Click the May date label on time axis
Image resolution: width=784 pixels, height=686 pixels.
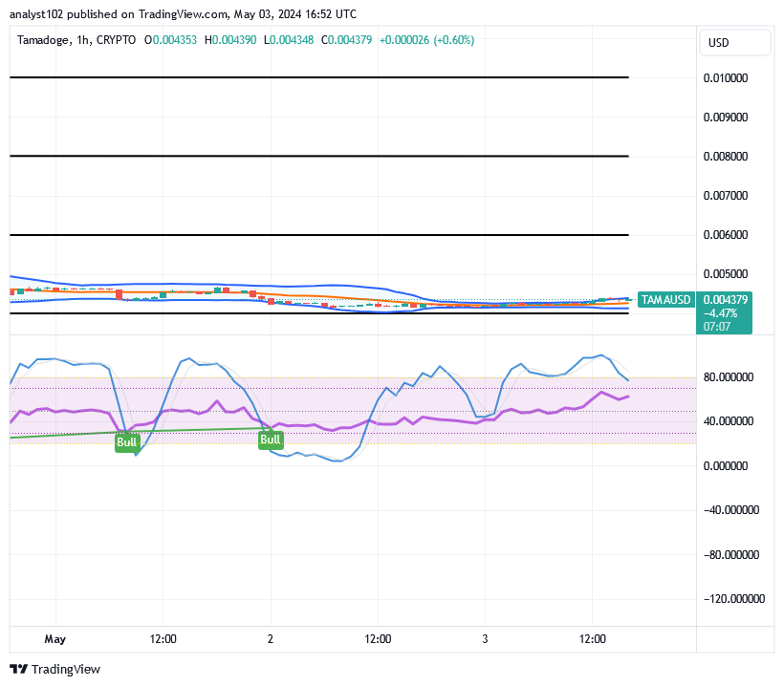click(x=55, y=639)
